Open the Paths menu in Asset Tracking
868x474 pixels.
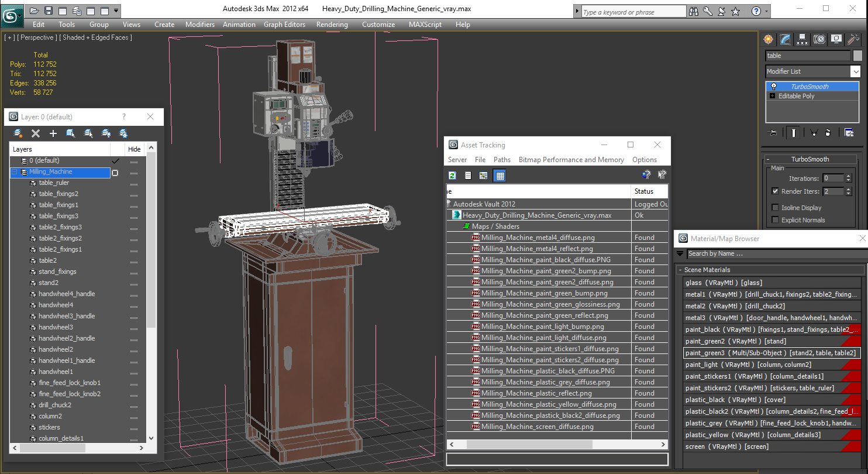[502, 160]
